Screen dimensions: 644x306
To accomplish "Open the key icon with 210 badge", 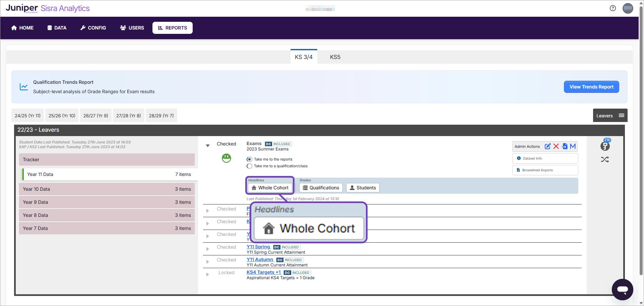I will click(605, 146).
